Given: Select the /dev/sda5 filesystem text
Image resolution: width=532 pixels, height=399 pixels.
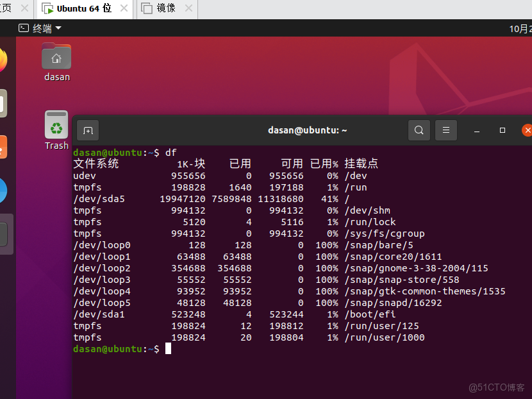Looking at the screenshot, I should tap(99, 199).
